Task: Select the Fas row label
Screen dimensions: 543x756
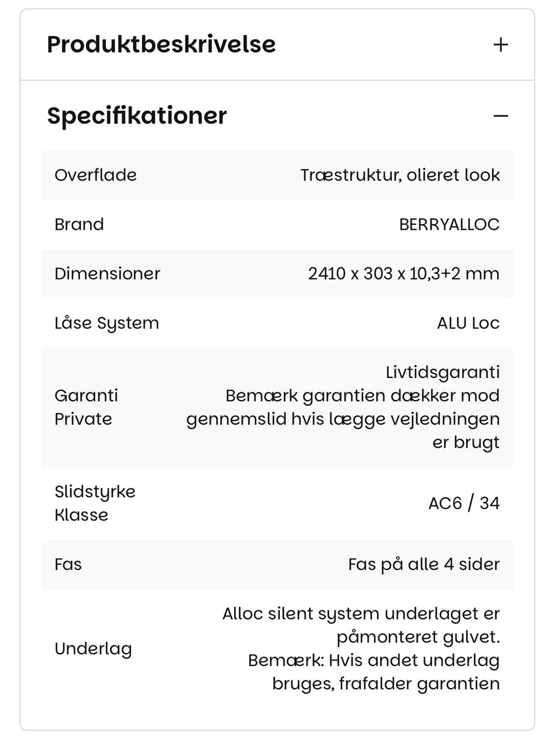Action: click(x=68, y=564)
